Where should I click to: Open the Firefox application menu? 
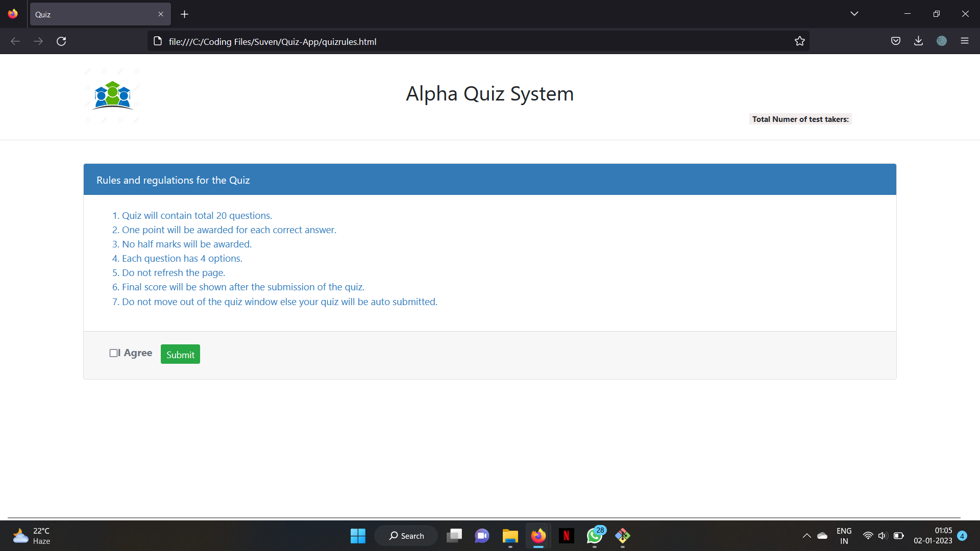[965, 41]
